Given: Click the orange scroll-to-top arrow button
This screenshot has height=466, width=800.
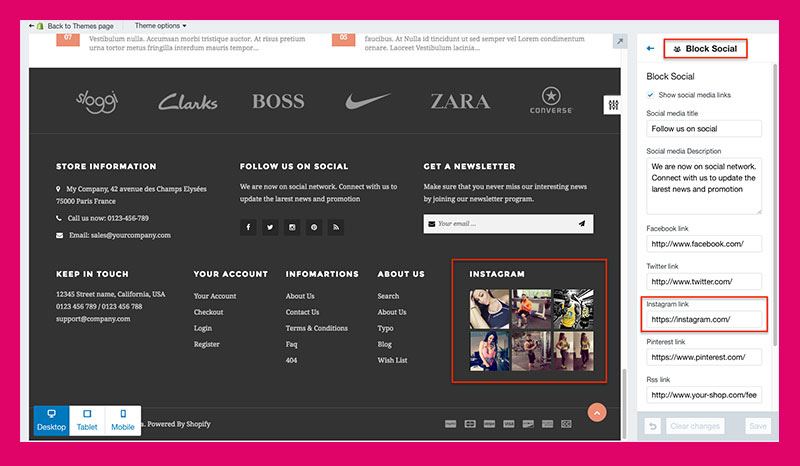Looking at the screenshot, I should (596, 412).
